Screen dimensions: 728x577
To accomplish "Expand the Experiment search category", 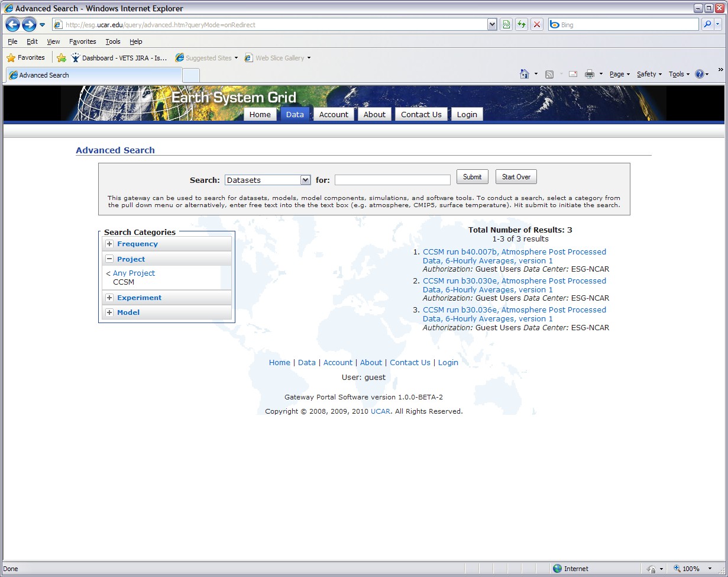I will (x=109, y=298).
